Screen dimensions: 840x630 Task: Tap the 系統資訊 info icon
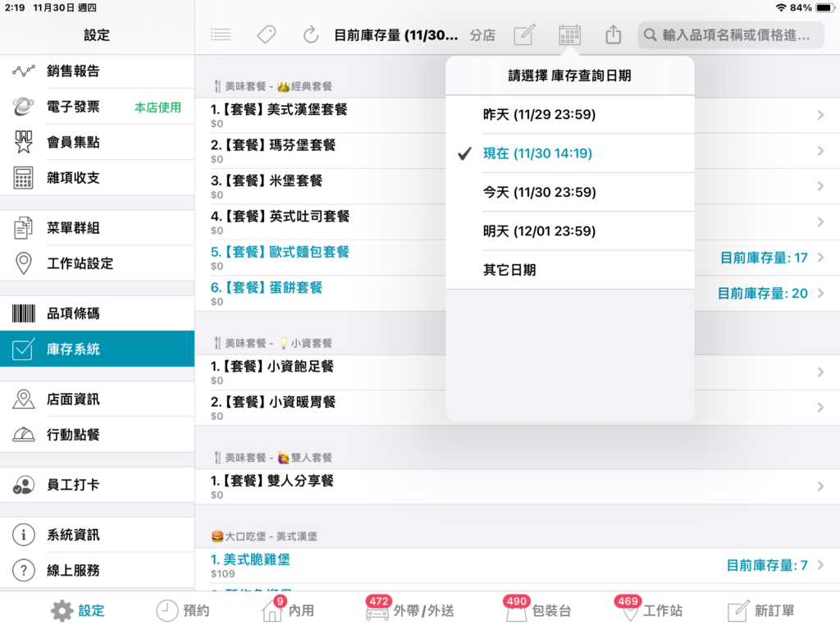tap(24, 535)
